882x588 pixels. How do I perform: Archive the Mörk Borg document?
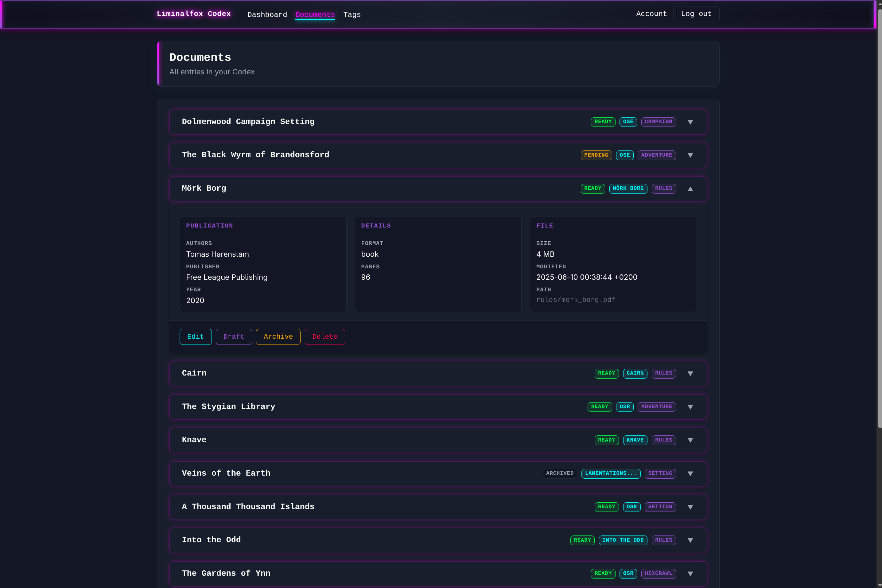click(x=278, y=337)
